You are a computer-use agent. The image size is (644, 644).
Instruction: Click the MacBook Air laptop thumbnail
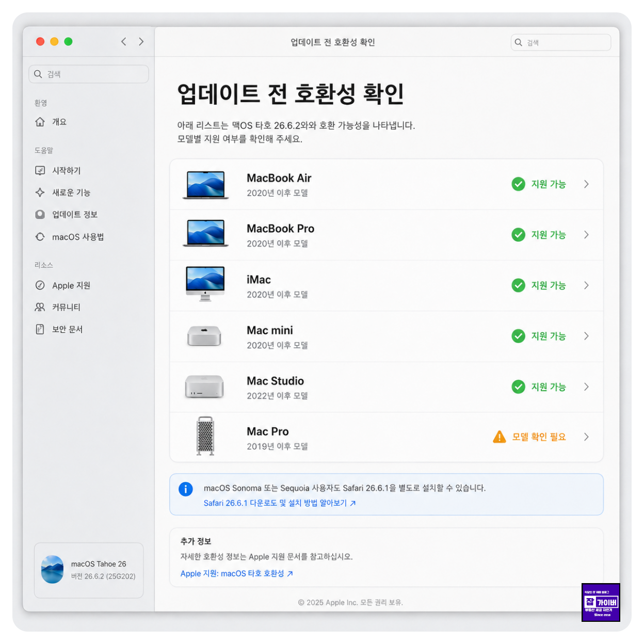click(205, 185)
